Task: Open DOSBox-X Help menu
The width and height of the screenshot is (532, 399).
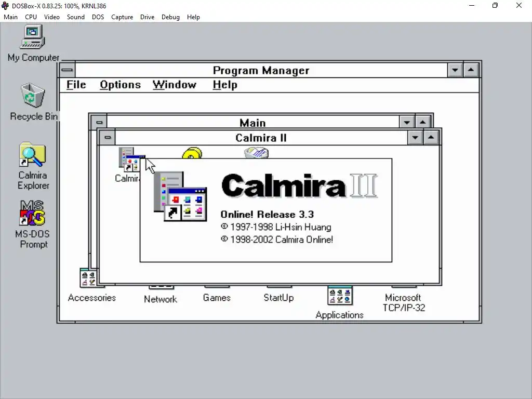Action: [193, 17]
